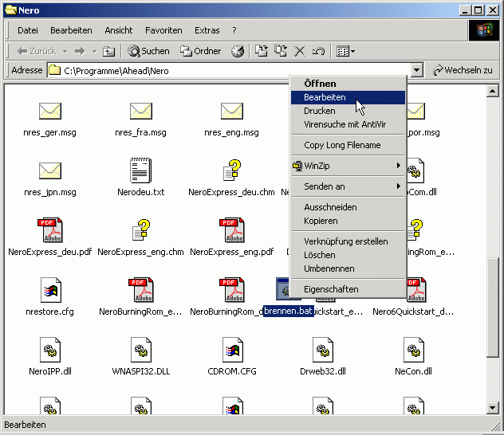Select the CDROM.CFG file icon
This screenshot has width=504, height=435.
point(232,350)
